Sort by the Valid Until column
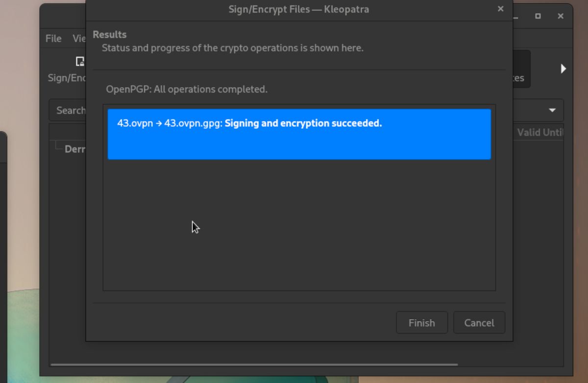Image resolution: width=588 pixels, height=383 pixels. [539, 132]
